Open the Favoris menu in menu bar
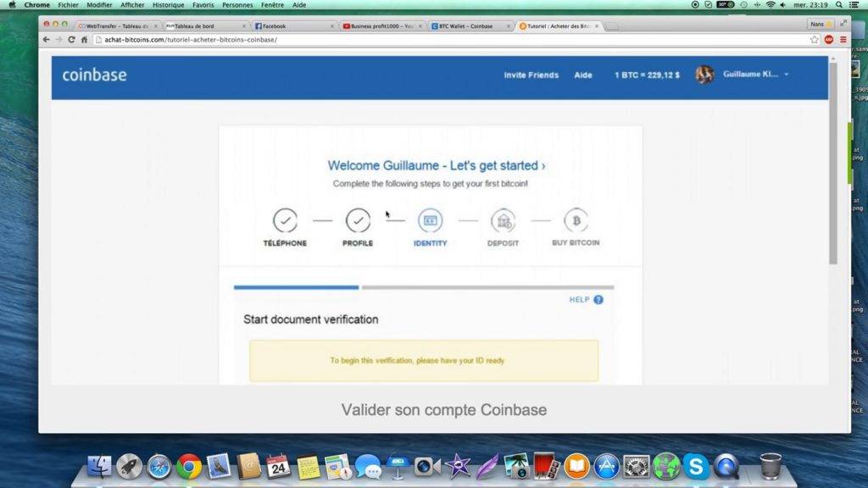 pyautogui.click(x=203, y=4)
